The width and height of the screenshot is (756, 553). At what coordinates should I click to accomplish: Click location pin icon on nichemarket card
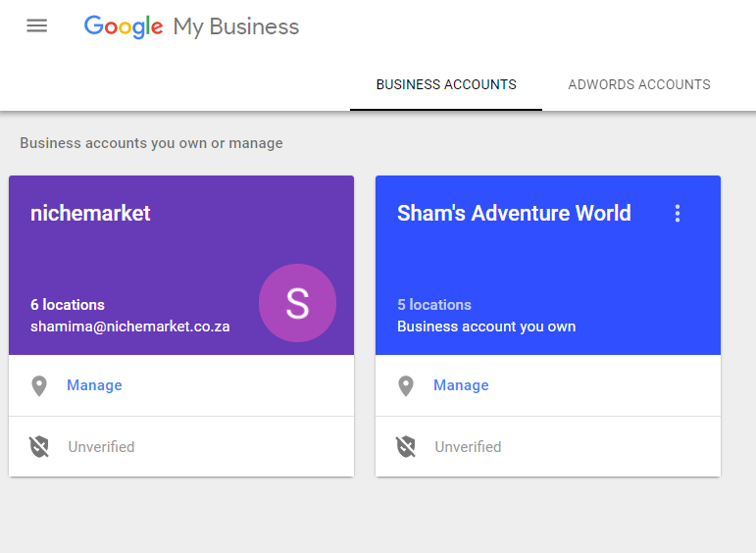pyautogui.click(x=39, y=385)
